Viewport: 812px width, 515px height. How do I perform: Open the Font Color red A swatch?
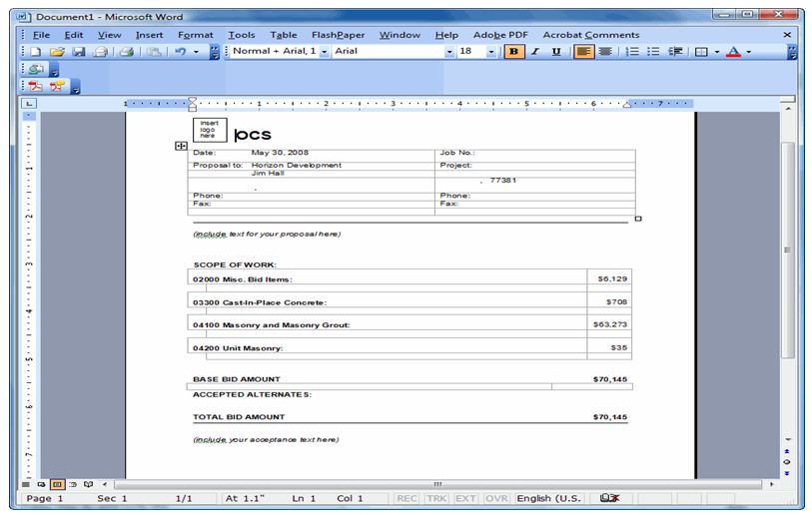[732, 51]
